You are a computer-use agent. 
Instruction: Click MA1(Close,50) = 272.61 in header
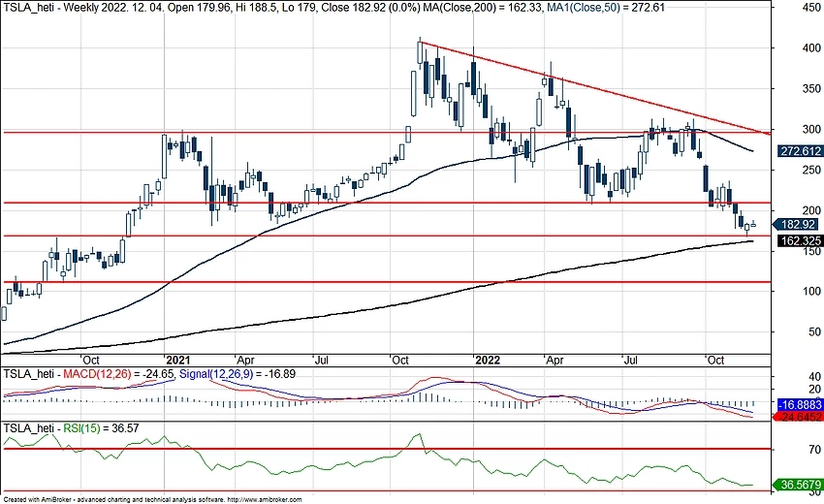[x=606, y=8]
